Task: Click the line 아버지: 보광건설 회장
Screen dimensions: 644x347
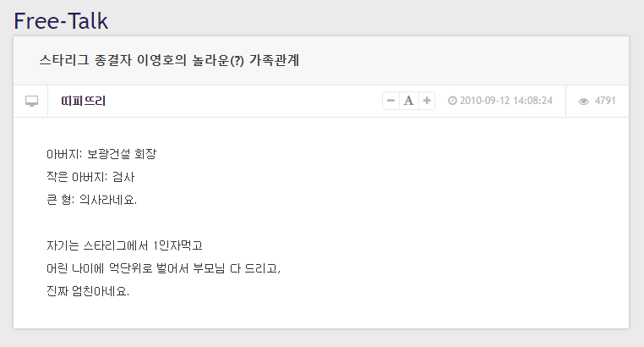Action: tap(101, 154)
